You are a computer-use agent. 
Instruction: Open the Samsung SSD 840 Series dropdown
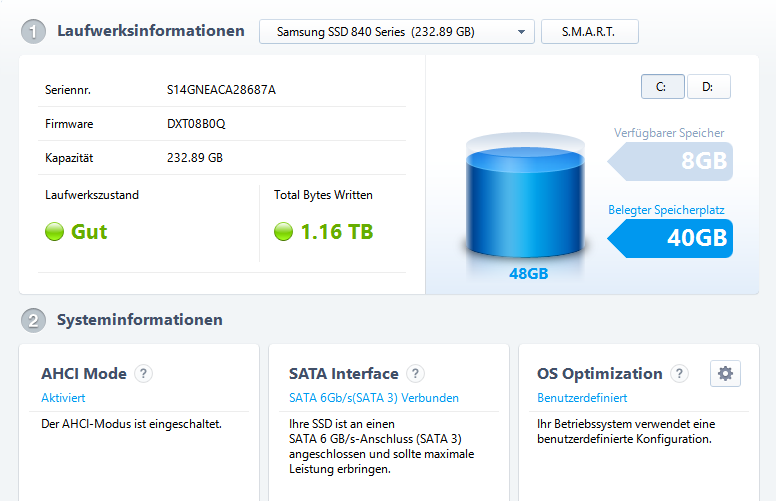pyautogui.click(x=397, y=32)
